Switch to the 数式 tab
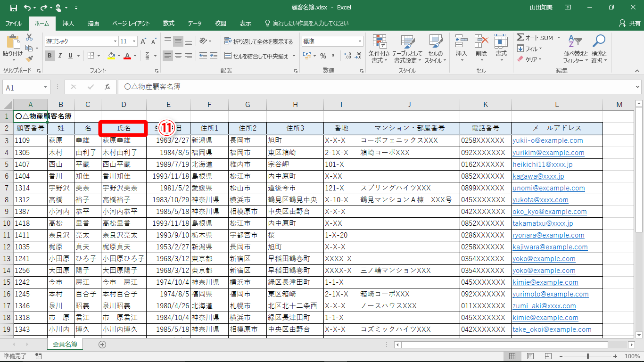The width and height of the screenshot is (644, 362). click(x=169, y=23)
